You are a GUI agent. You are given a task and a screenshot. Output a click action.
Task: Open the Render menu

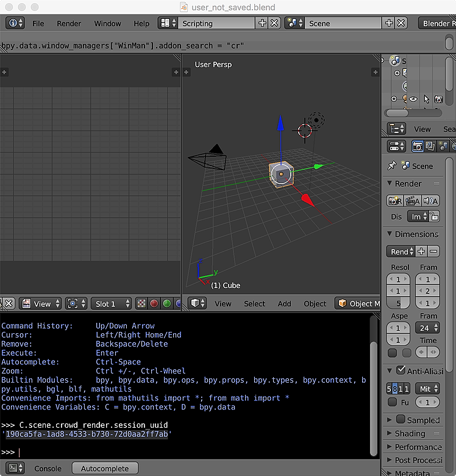click(69, 23)
